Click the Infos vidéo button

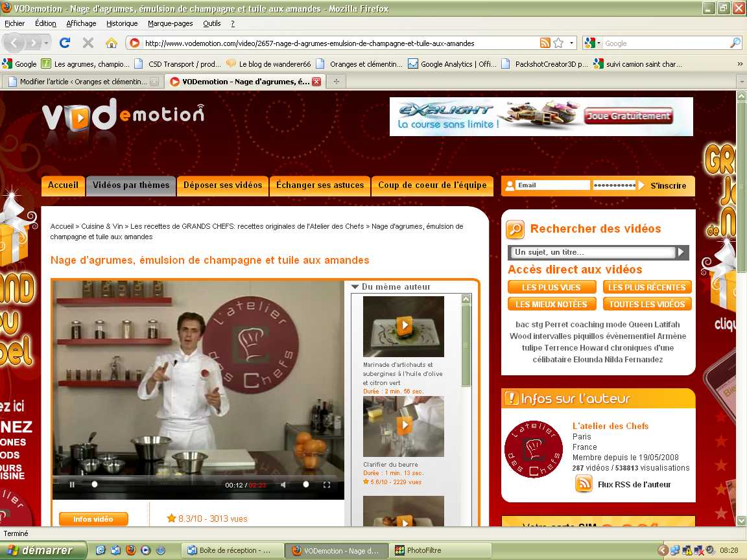click(93, 519)
